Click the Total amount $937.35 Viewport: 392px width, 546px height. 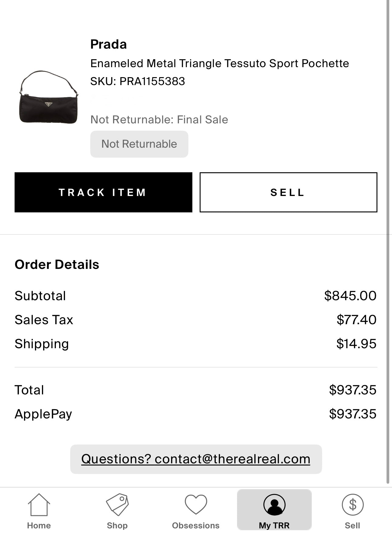click(352, 390)
